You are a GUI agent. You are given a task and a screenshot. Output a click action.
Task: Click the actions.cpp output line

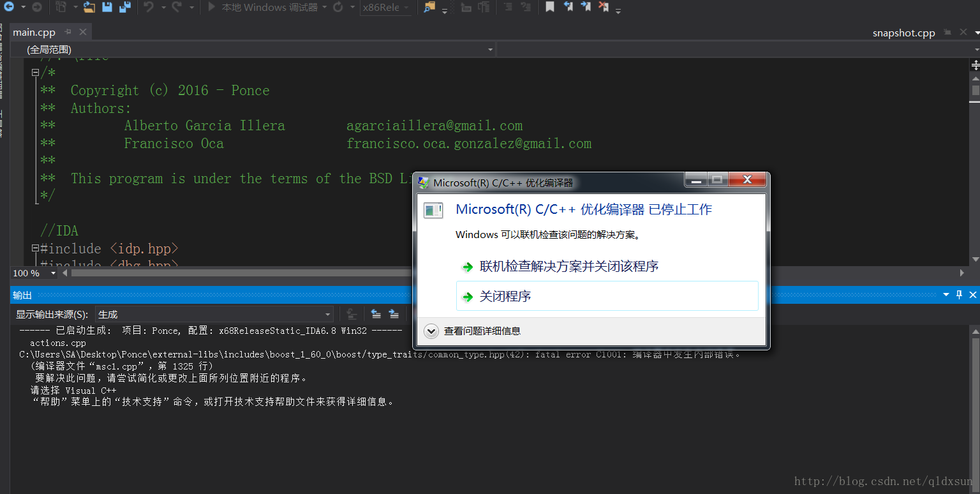(x=57, y=343)
